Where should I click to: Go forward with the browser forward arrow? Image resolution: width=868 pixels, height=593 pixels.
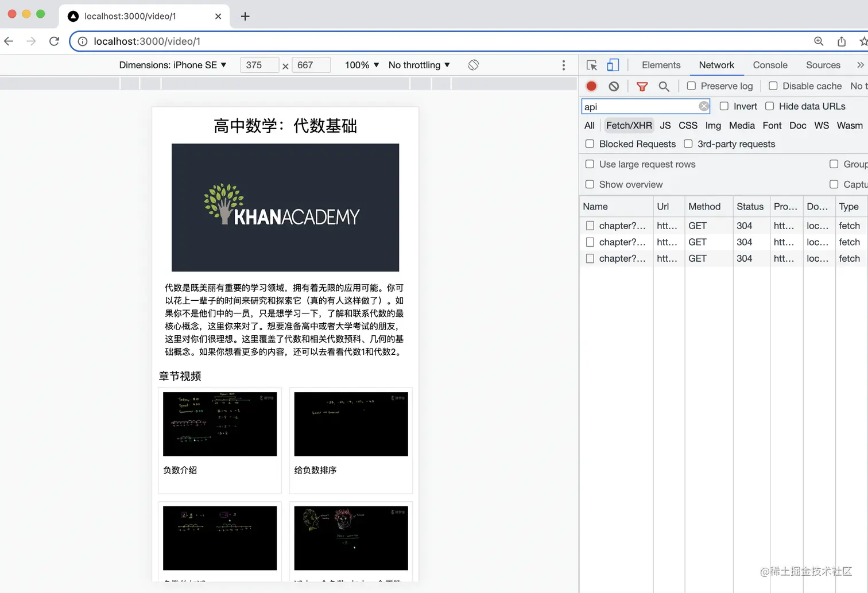pyautogui.click(x=31, y=41)
